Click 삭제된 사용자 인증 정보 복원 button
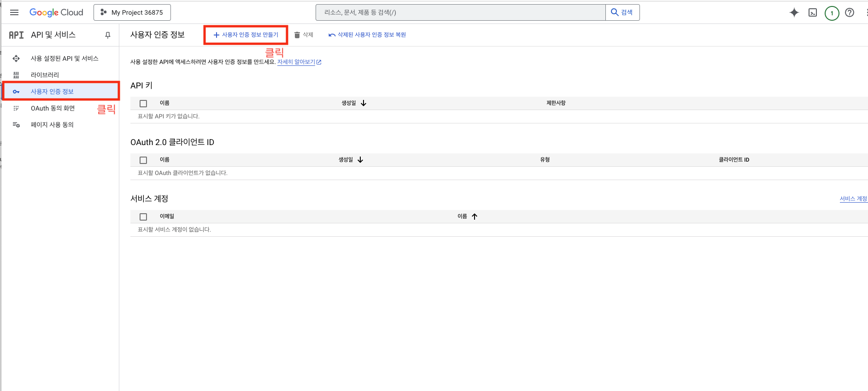868x391 pixels. (367, 35)
